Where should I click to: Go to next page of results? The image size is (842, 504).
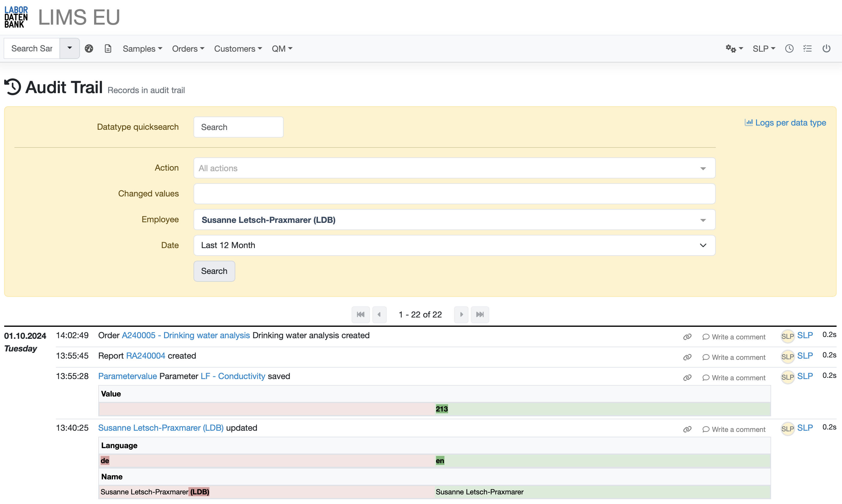coord(461,314)
